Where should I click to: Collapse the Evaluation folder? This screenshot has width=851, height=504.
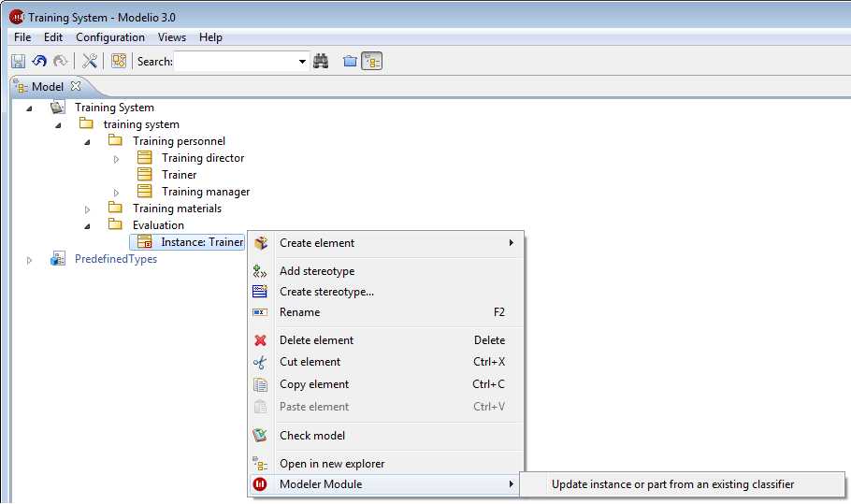tap(88, 225)
